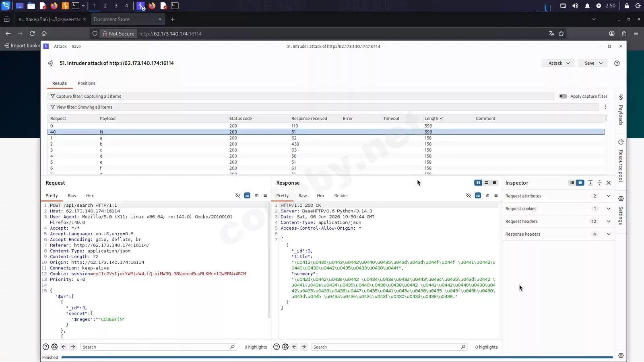Viewport: 644px width, 362px height.
Task: Go to the next match in Response search
Action: tap(303, 347)
